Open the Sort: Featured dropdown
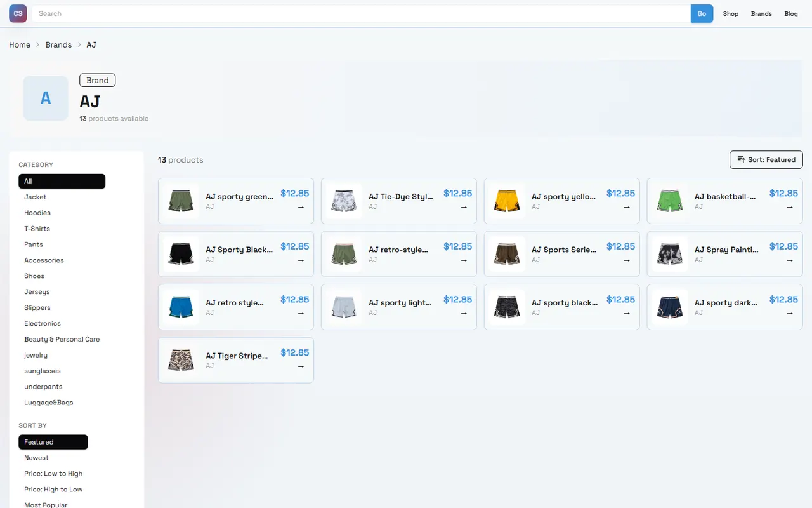 point(766,160)
